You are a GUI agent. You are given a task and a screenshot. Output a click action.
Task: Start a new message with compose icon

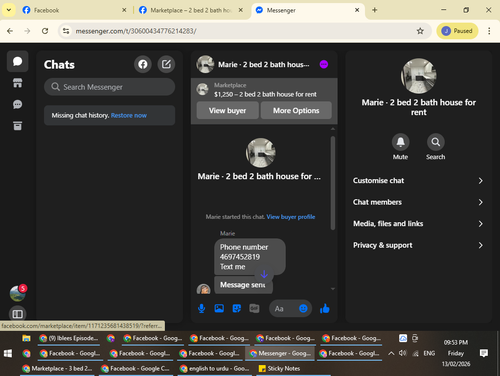pos(166,64)
